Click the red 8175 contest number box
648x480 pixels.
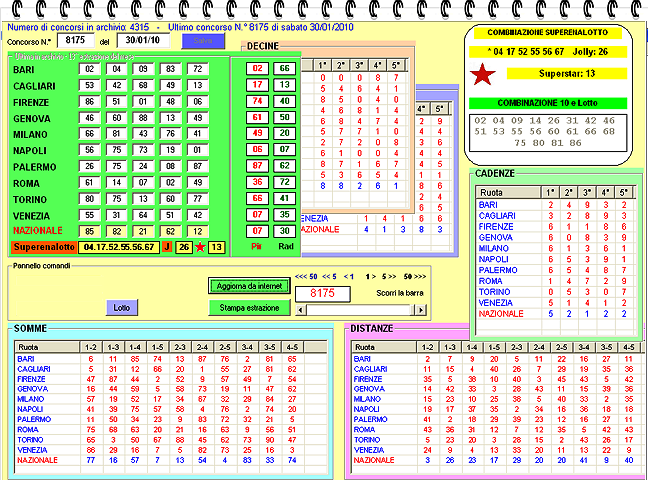(323, 294)
